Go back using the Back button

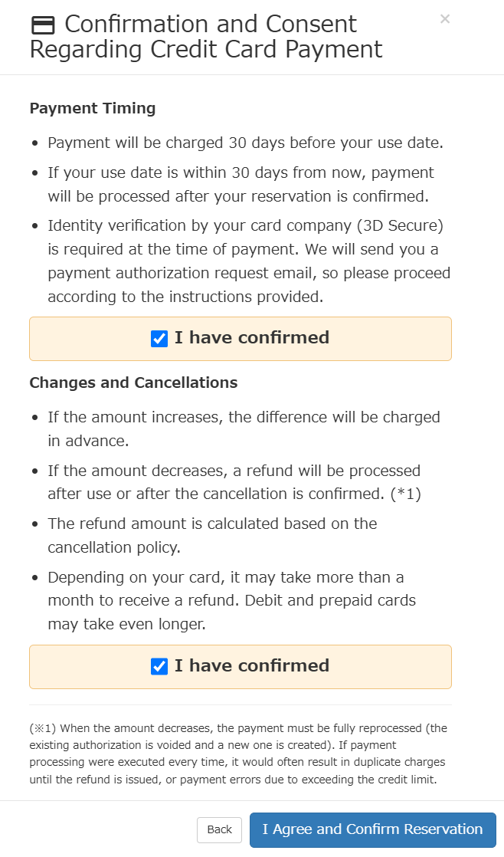pyautogui.click(x=219, y=829)
